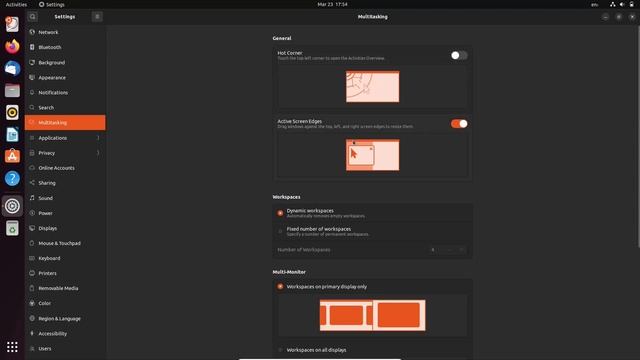The image size is (640, 360).
Task: Open Help from the dock
Action: coord(12,178)
